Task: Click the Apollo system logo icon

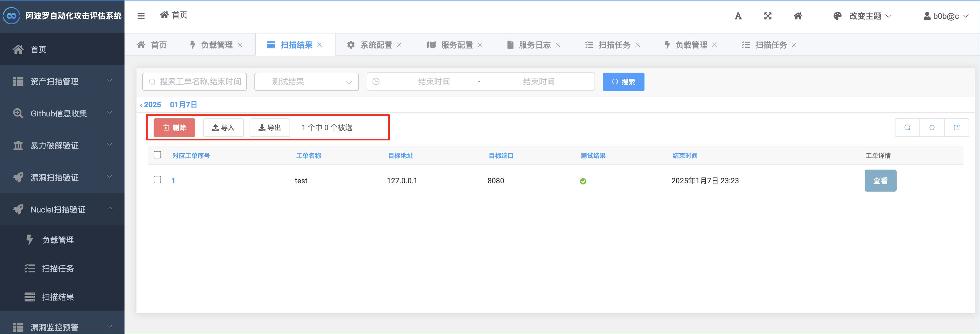Action: (x=11, y=16)
